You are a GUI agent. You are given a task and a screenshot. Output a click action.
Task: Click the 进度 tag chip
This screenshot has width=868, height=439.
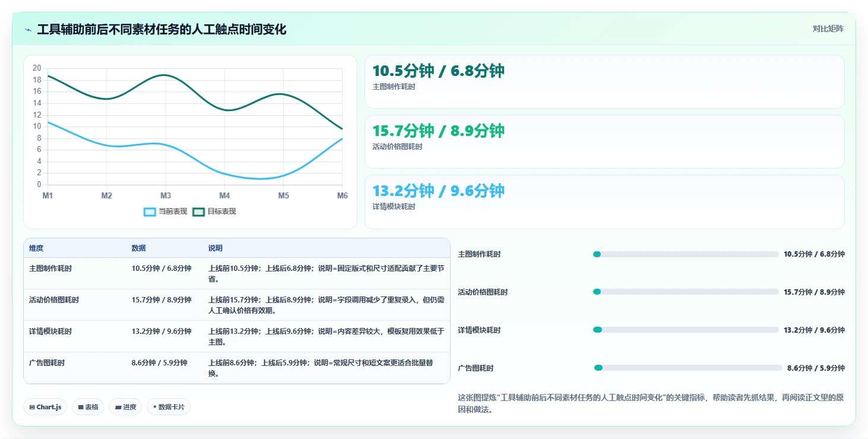click(125, 407)
